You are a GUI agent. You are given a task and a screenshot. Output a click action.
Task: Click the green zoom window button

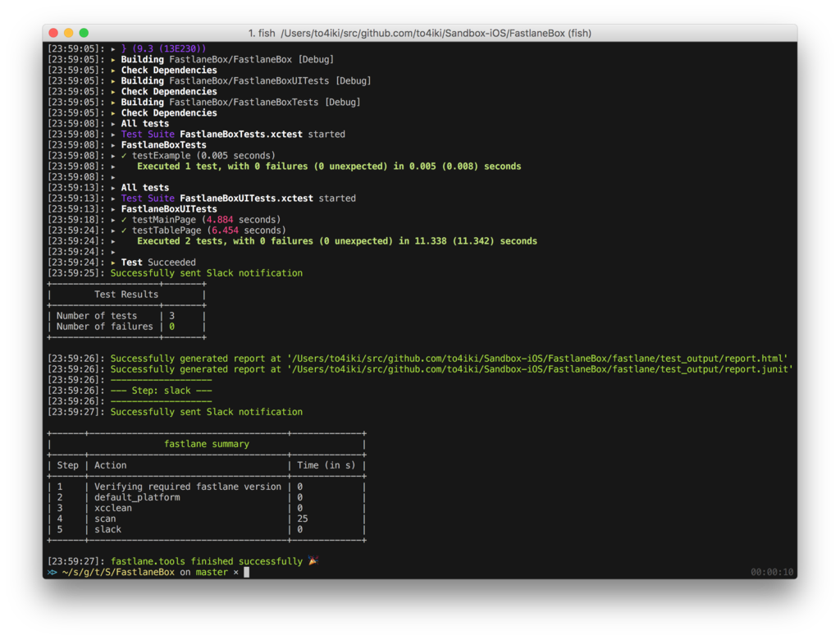[x=84, y=33]
